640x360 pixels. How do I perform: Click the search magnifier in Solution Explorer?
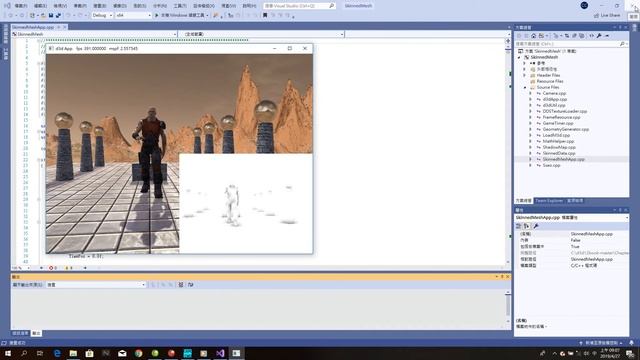tap(622, 44)
